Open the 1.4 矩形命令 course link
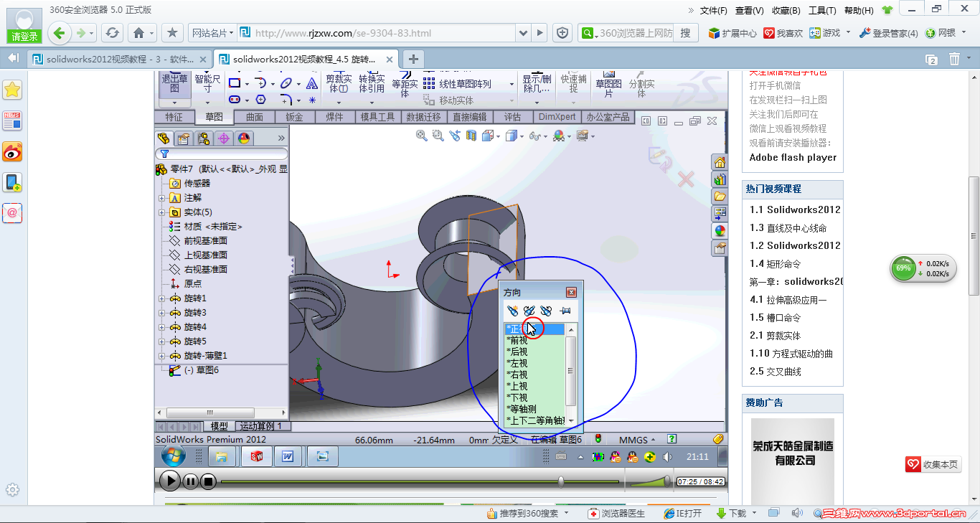Viewport: 980px width, 523px height. [776, 263]
